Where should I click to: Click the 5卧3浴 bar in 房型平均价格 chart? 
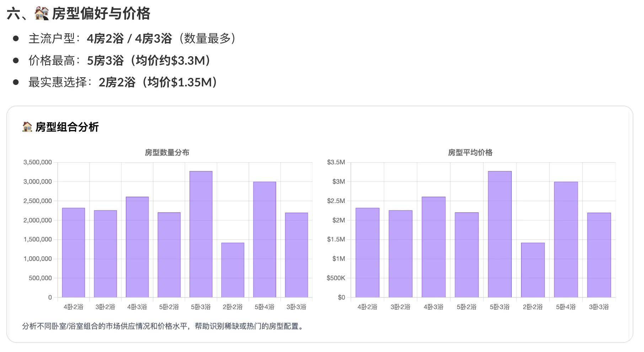pos(500,234)
